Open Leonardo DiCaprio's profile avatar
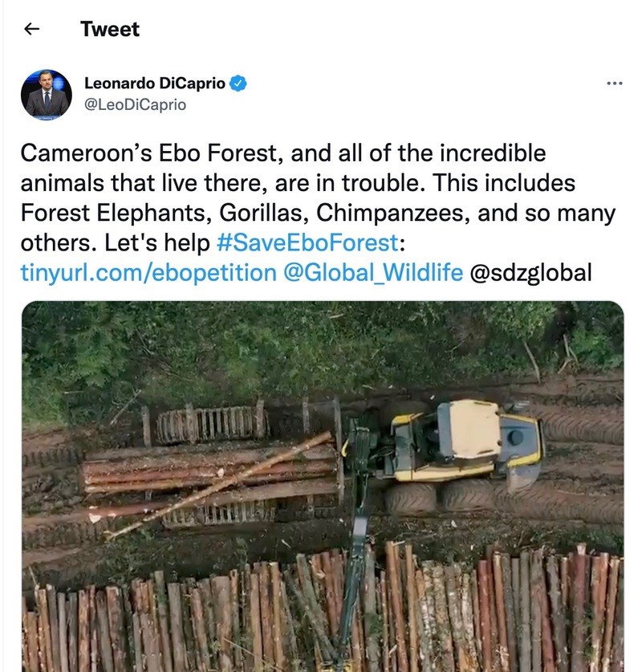Screen dimensions: 642x672 click(46, 95)
